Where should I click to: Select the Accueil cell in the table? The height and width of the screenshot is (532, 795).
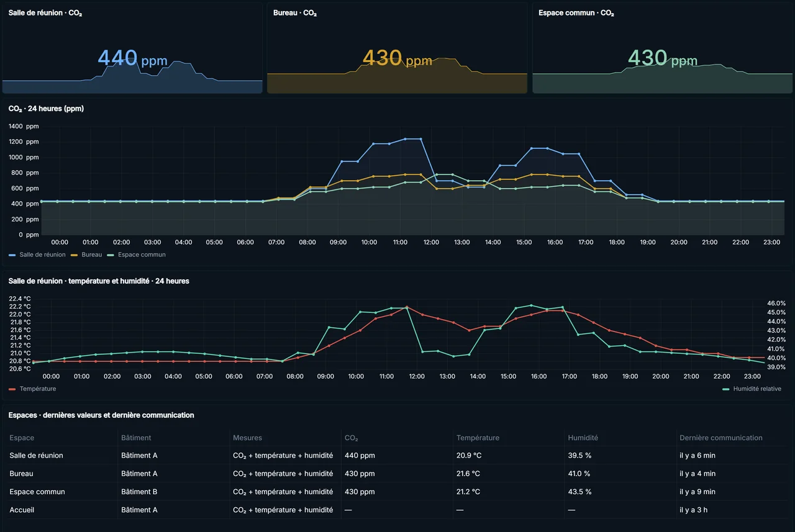pos(22,510)
